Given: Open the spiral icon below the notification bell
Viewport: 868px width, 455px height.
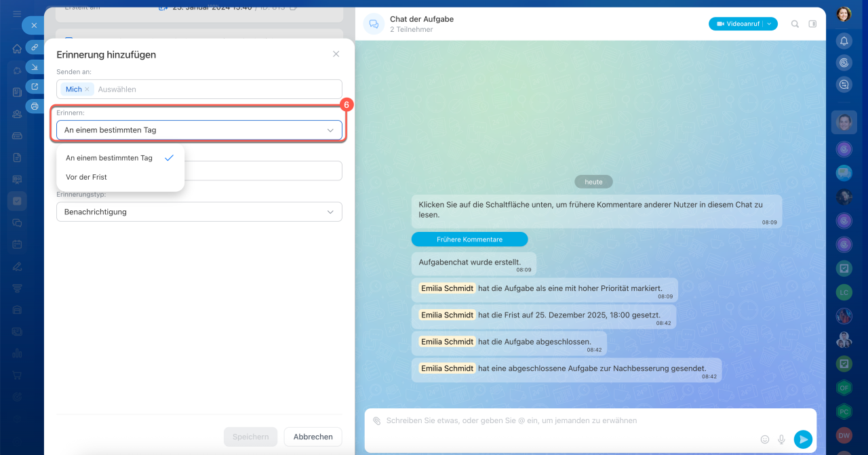Looking at the screenshot, I should [x=844, y=62].
